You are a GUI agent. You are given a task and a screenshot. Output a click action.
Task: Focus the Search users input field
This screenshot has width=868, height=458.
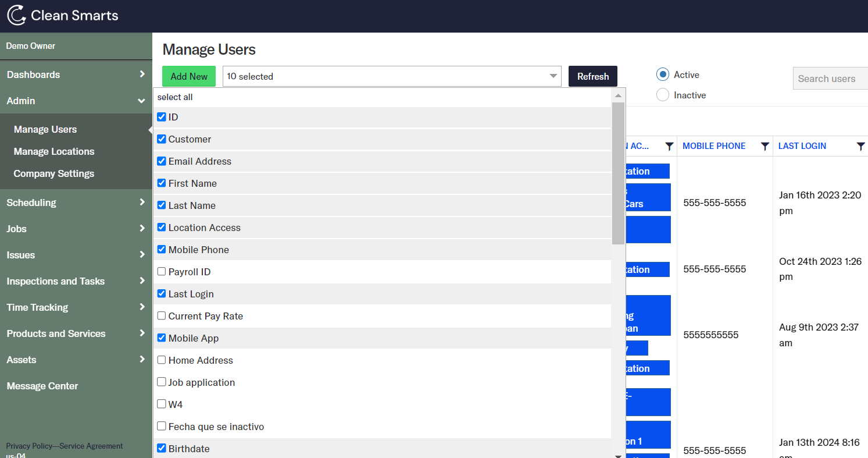[830, 79]
